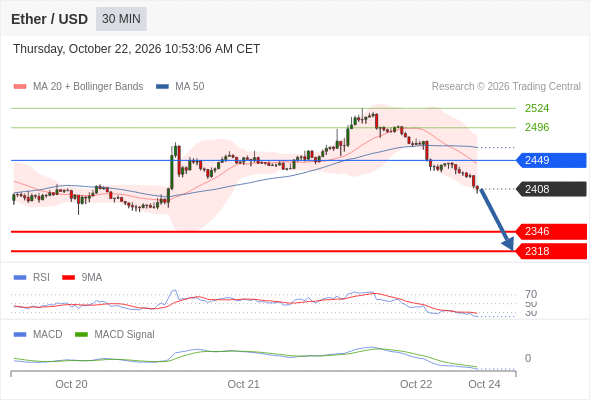
Task: Click the MA 20 + Bollinger Bands legend swatch
Action: [x=20, y=87]
